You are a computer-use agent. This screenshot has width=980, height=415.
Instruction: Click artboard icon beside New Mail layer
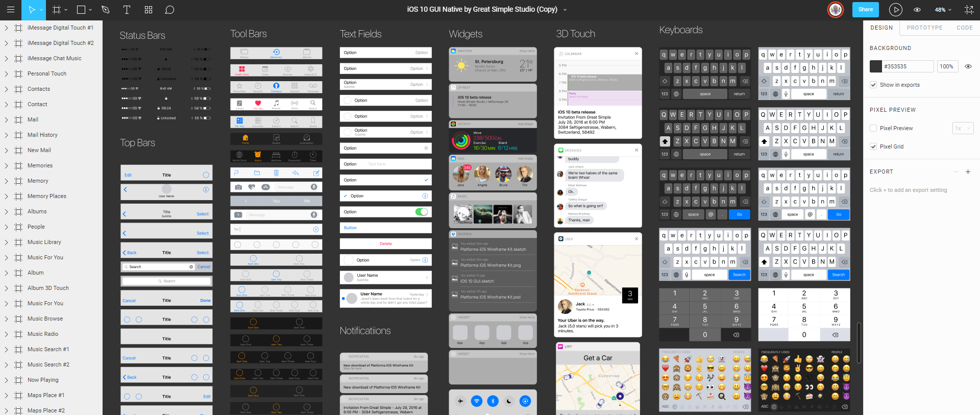click(18, 150)
